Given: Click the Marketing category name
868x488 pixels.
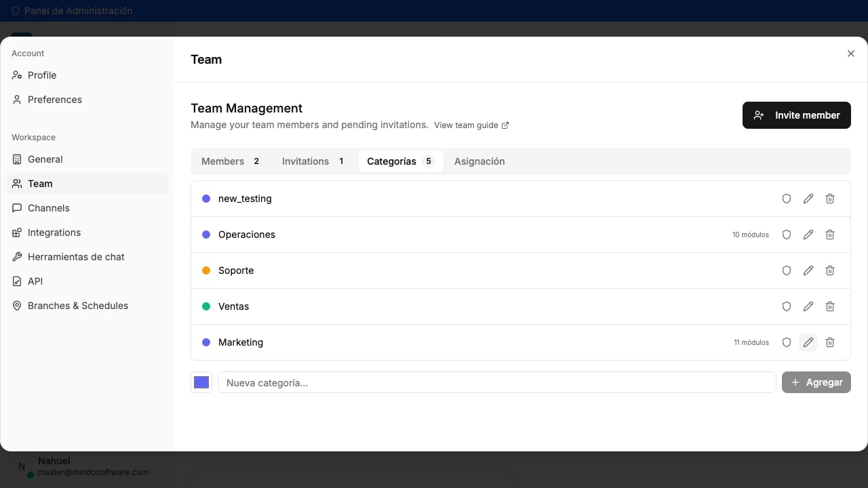Looking at the screenshot, I should [241, 342].
